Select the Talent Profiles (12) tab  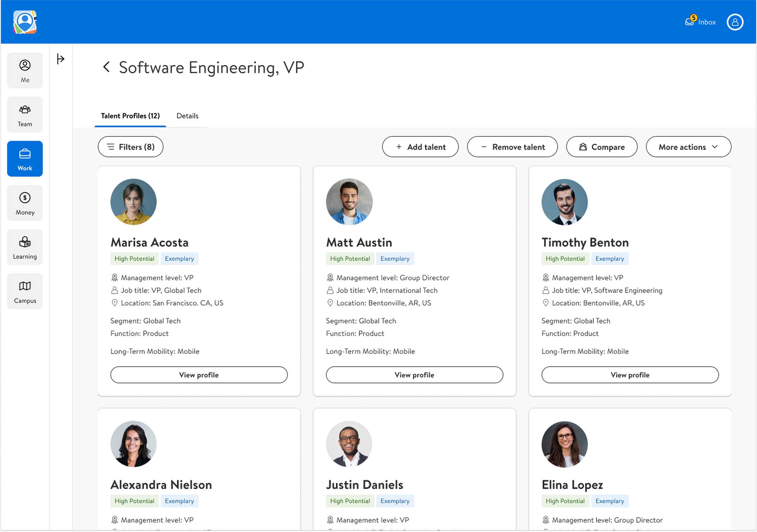(x=130, y=116)
